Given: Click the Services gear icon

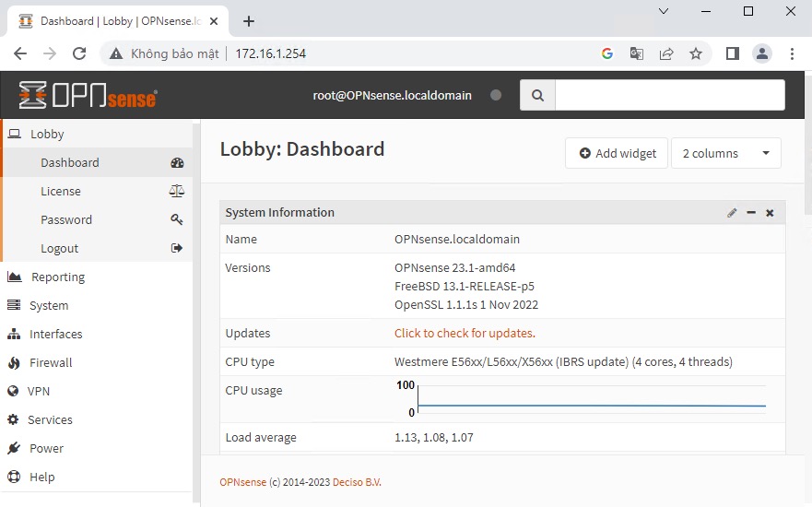Looking at the screenshot, I should click(x=14, y=419).
